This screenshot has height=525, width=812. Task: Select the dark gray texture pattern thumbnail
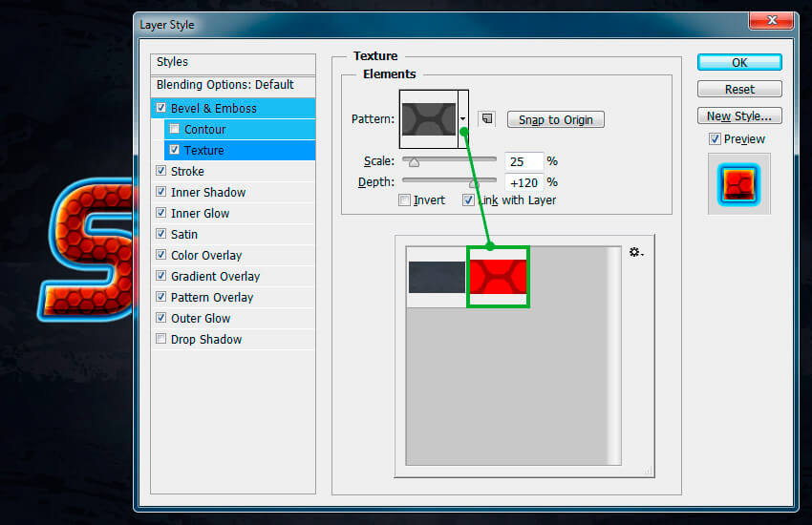coord(437,277)
